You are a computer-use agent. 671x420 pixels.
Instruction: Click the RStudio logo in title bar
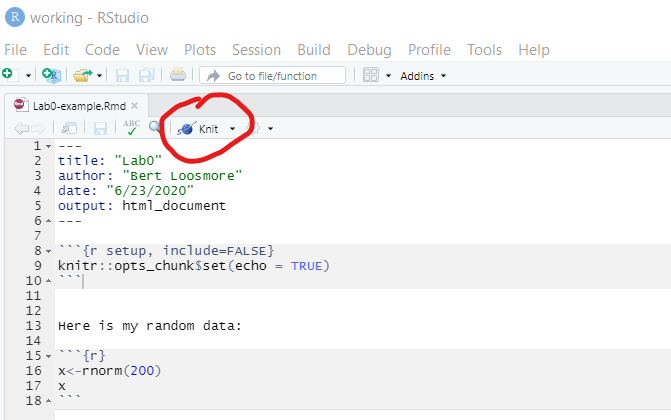tap(15, 17)
